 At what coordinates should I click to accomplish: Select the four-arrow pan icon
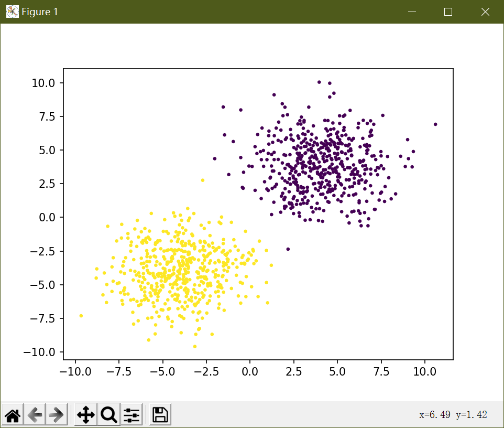pos(85,414)
